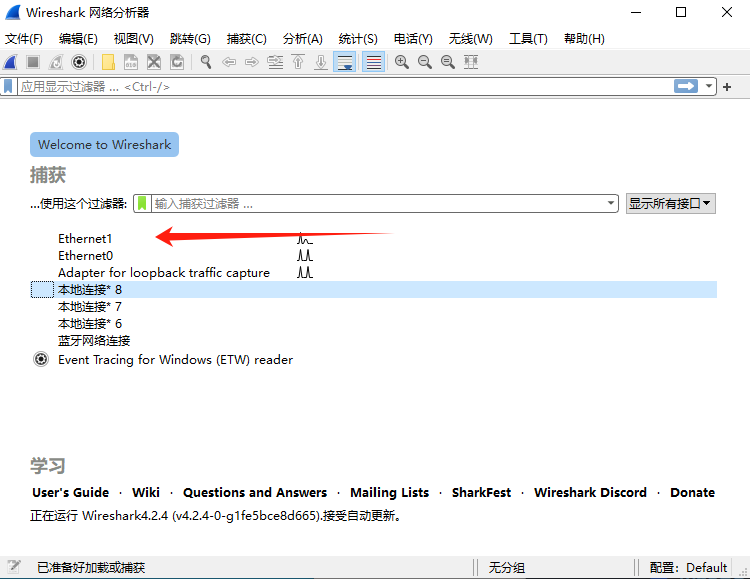This screenshot has height=579, width=750.
Task: Click the stop capture square icon
Action: pyautogui.click(x=33, y=62)
